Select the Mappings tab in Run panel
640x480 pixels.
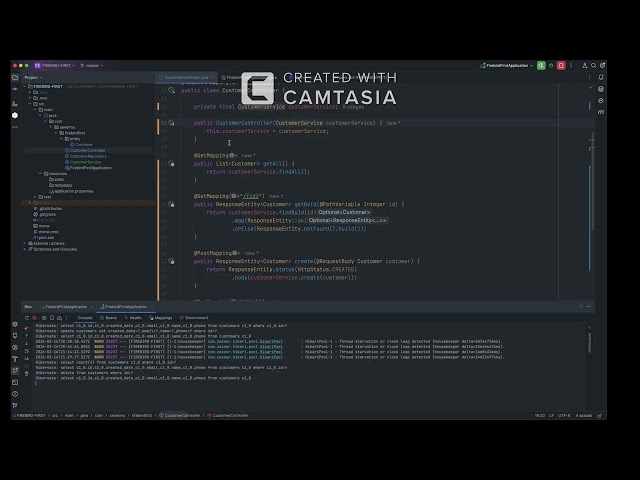tap(161, 318)
